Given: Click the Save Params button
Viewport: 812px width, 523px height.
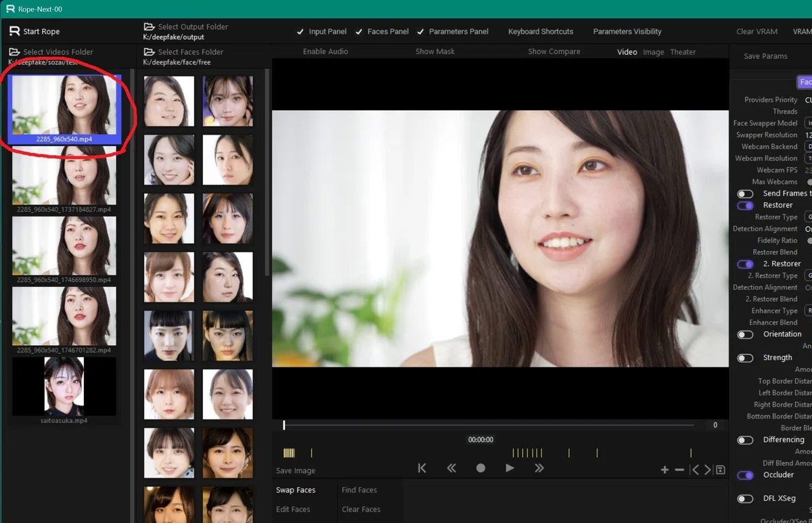Looking at the screenshot, I should coord(765,56).
